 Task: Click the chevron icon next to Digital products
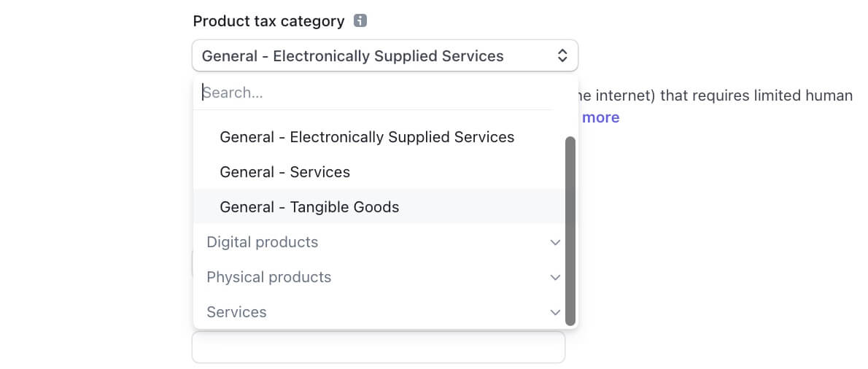pos(555,242)
